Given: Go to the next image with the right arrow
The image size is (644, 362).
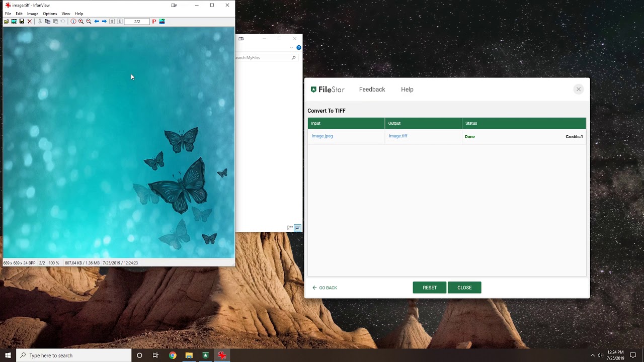Looking at the screenshot, I should tap(104, 22).
